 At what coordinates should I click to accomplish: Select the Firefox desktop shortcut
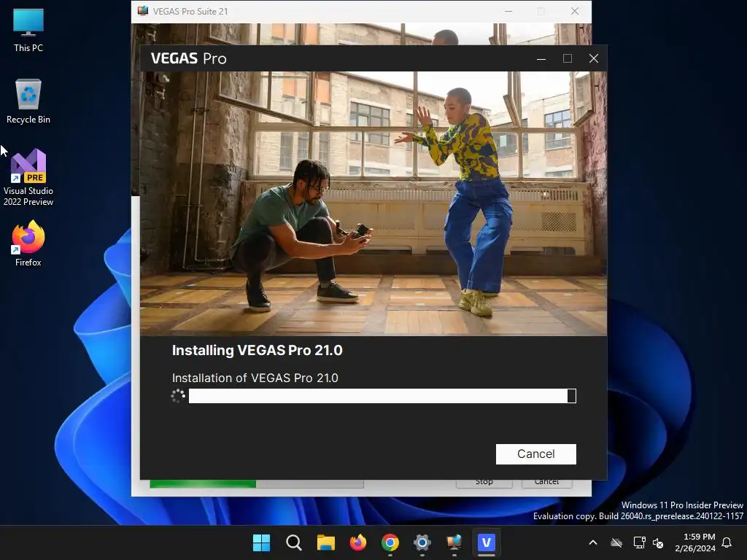(28, 244)
